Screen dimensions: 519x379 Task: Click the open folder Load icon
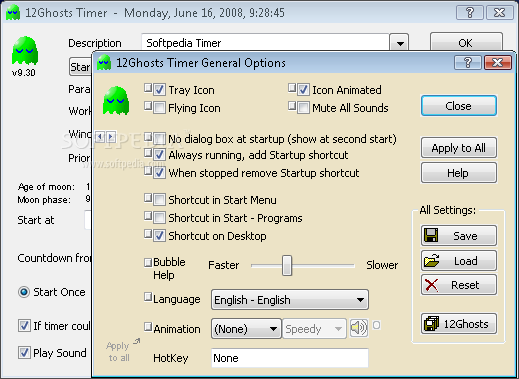coord(431,260)
